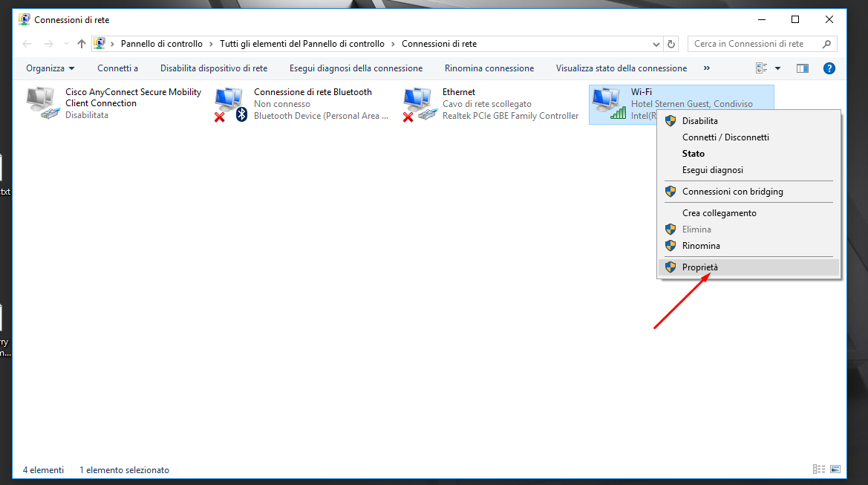Click Esegui diagnosi della connessione
The image size is (868, 485).
point(356,68)
